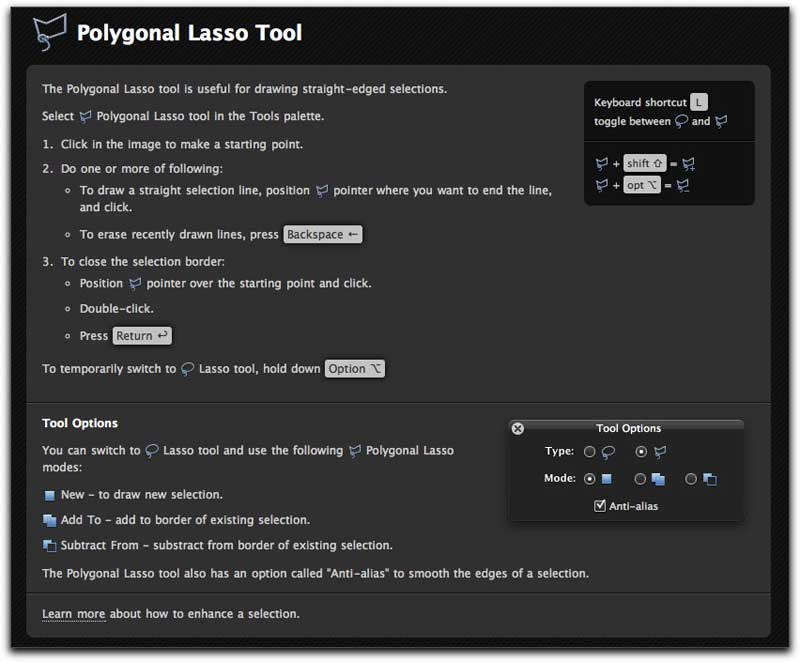
Task: Close the Tool Options panel
Action: [517, 428]
